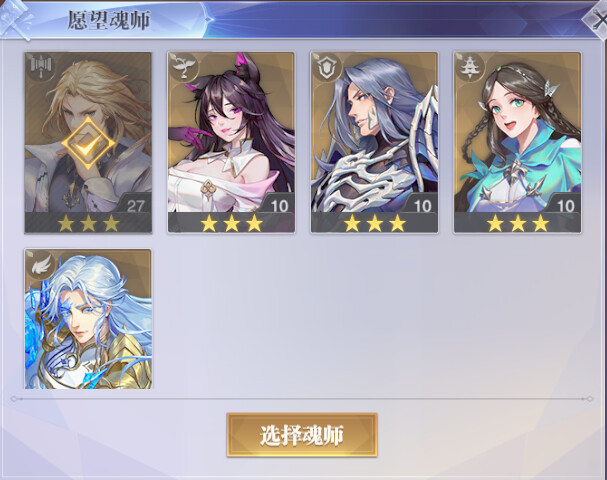Click the 愿望魂师 title header
The height and width of the screenshot is (480, 607).
click(x=109, y=21)
